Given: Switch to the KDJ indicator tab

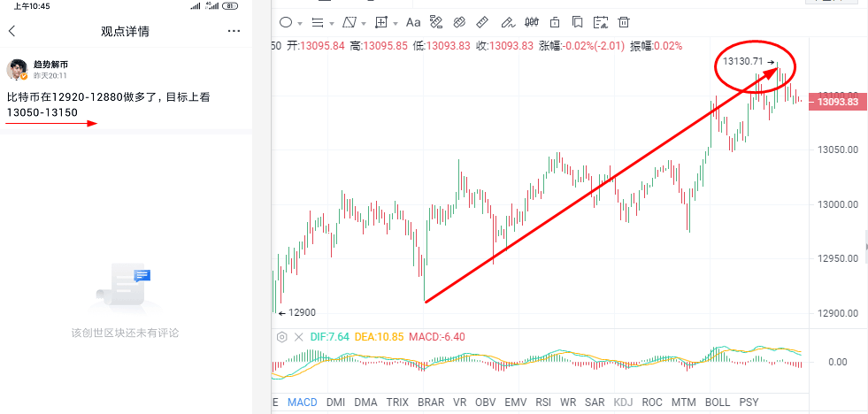Looking at the screenshot, I should coord(624,402).
